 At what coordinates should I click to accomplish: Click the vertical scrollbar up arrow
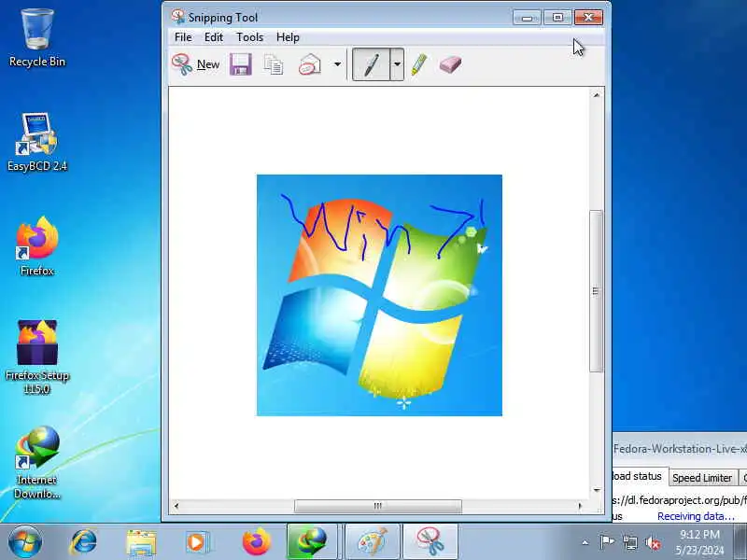(597, 95)
